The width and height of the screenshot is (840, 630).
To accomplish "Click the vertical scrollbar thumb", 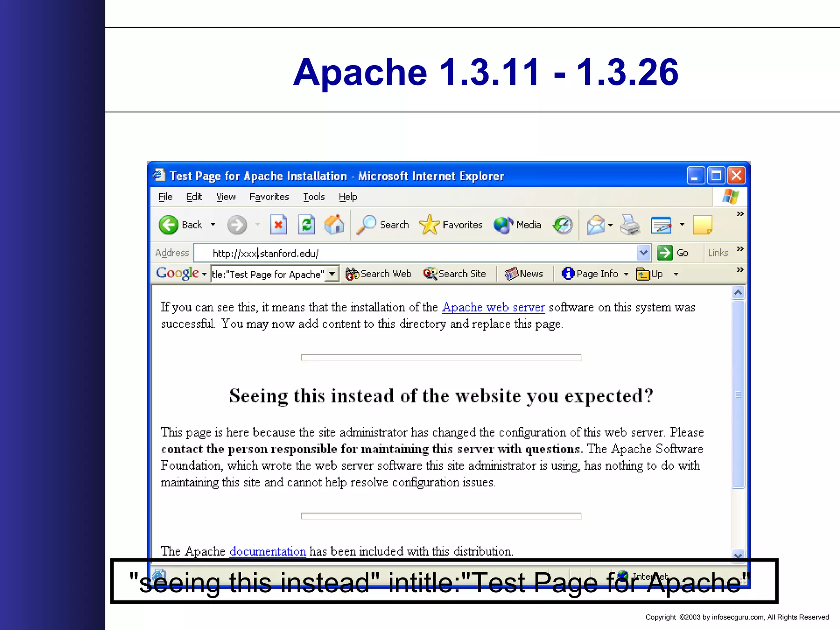I will coord(738,395).
